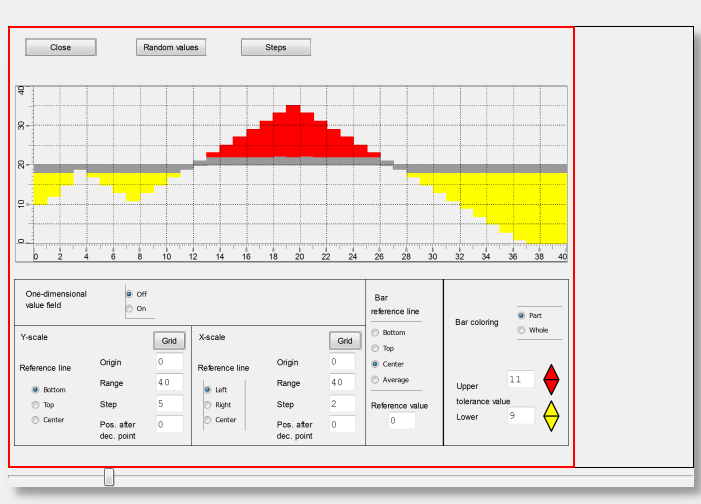This screenshot has height=504, width=701.
Task: Select Whole bar coloring option
Action: click(x=521, y=330)
